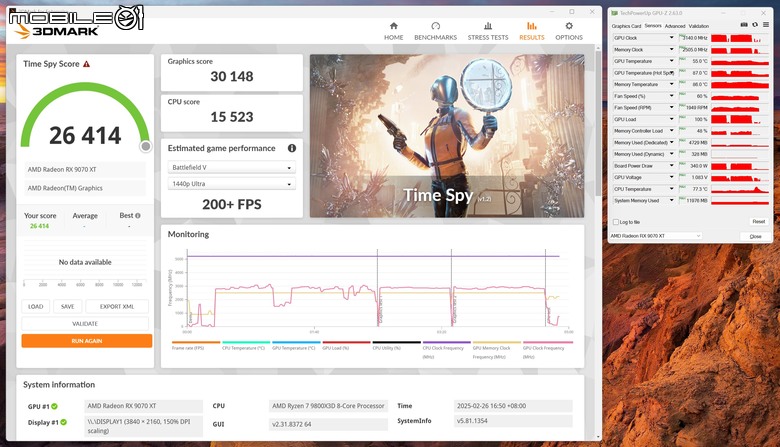Click the orange RUN AGAIN button
Image resolution: width=780 pixels, height=447 pixels.
[x=87, y=341]
